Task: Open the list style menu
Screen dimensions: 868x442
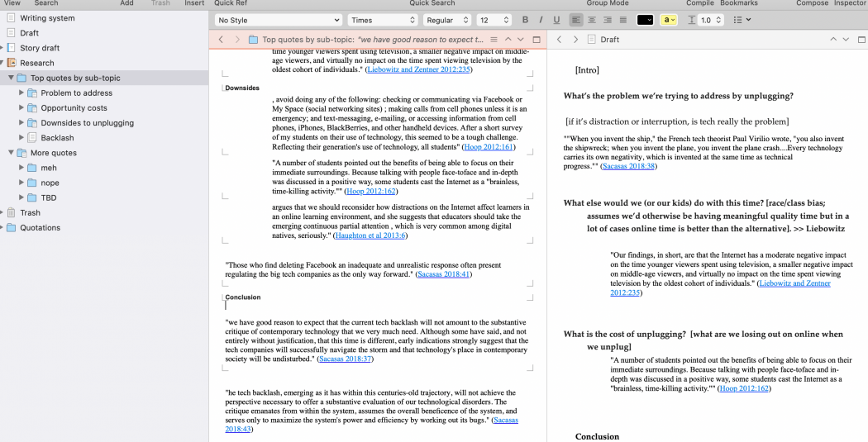Action: (742, 20)
